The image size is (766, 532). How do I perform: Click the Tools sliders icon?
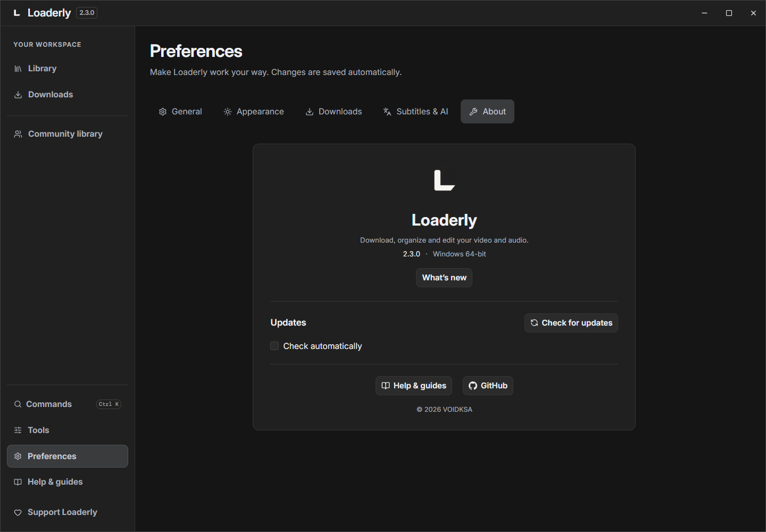(18, 430)
